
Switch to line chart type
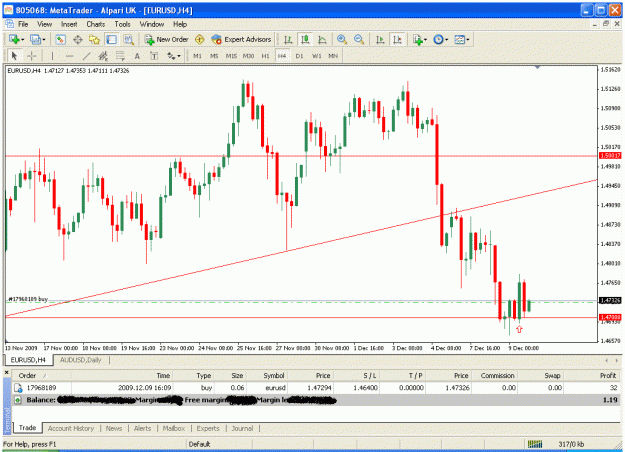(x=322, y=39)
